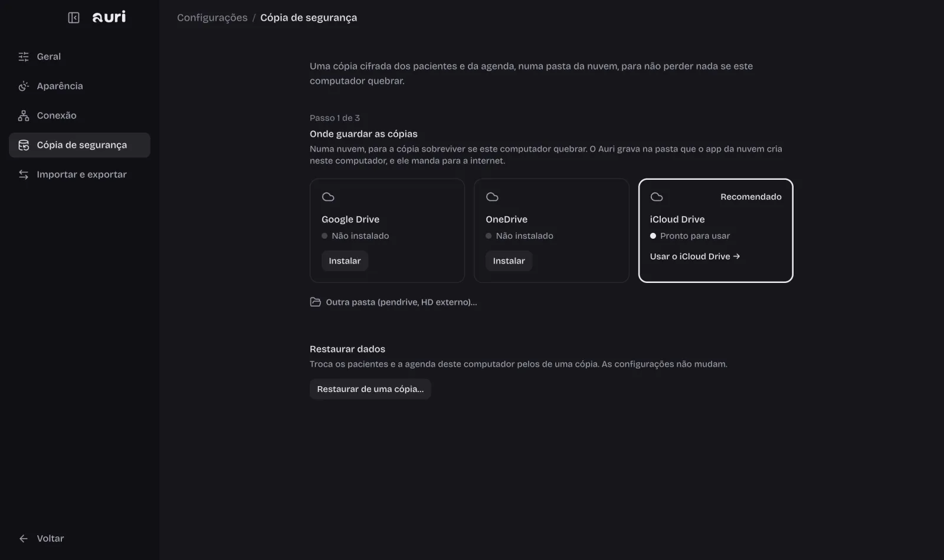Viewport: 944px width, 560px height.
Task: Collapse the sidebar with the panel icon
Action: pos(74,18)
